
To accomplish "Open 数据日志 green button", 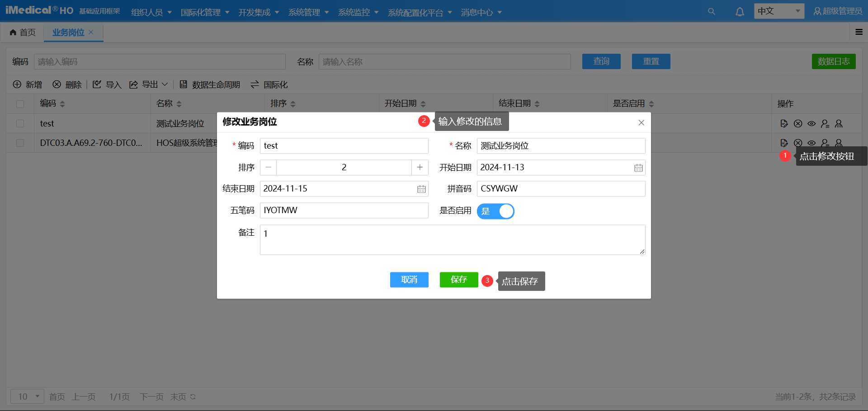I will [834, 61].
